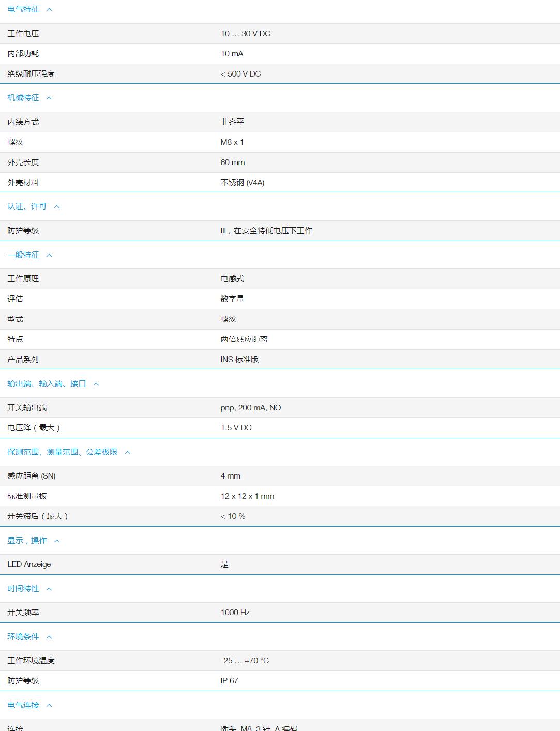Click the chevron icon next to 电气特征
560x731 pixels.
coord(49,9)
